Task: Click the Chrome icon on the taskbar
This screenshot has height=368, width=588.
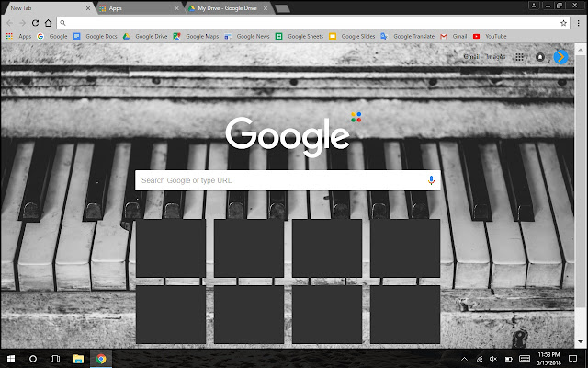Action: (101, 359)
